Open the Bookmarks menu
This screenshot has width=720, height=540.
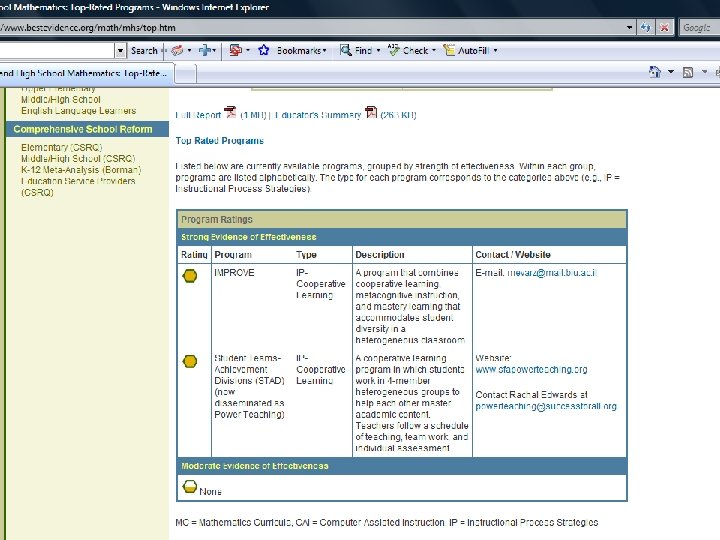pos(301,51)
